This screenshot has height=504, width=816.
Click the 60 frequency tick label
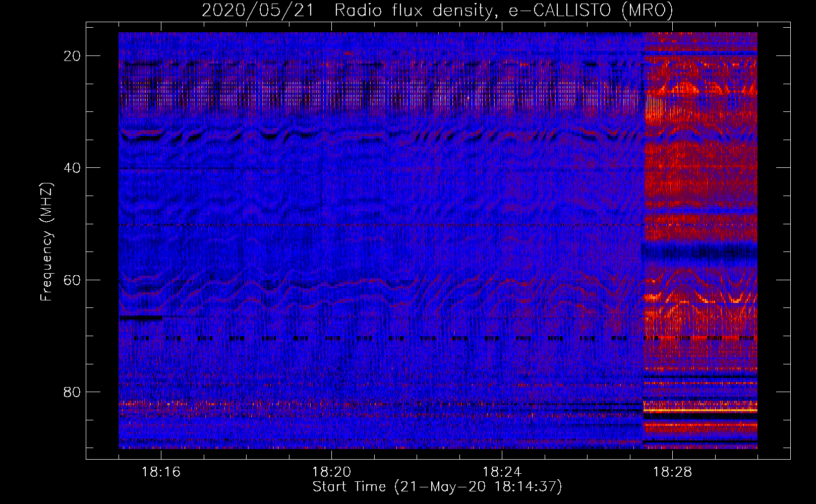point(73,280)
